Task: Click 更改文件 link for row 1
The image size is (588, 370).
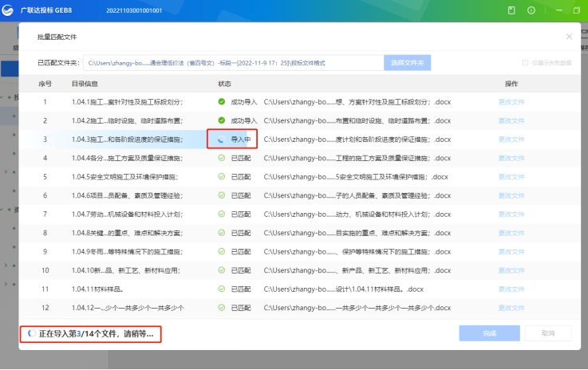Action: [511, 102]
